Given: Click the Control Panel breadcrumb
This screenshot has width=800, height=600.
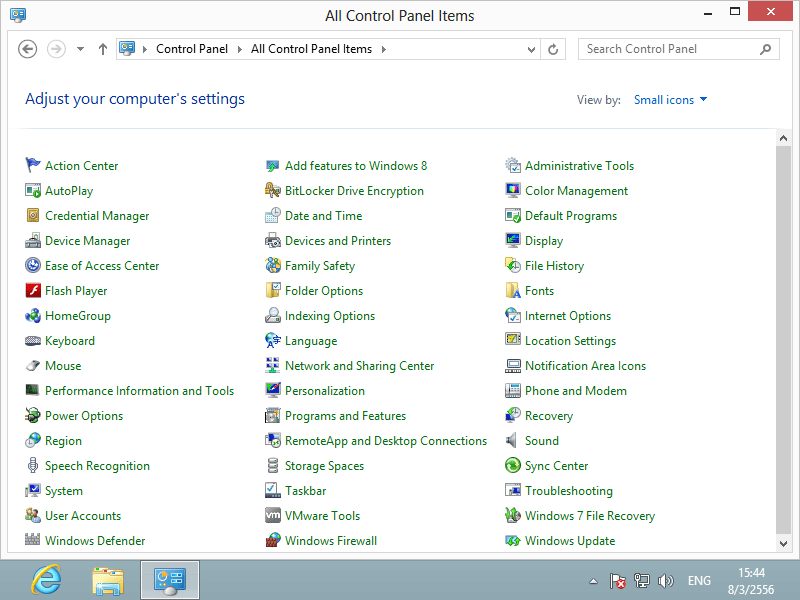Looking at the screenshot, I should click(x=192, y=49).
